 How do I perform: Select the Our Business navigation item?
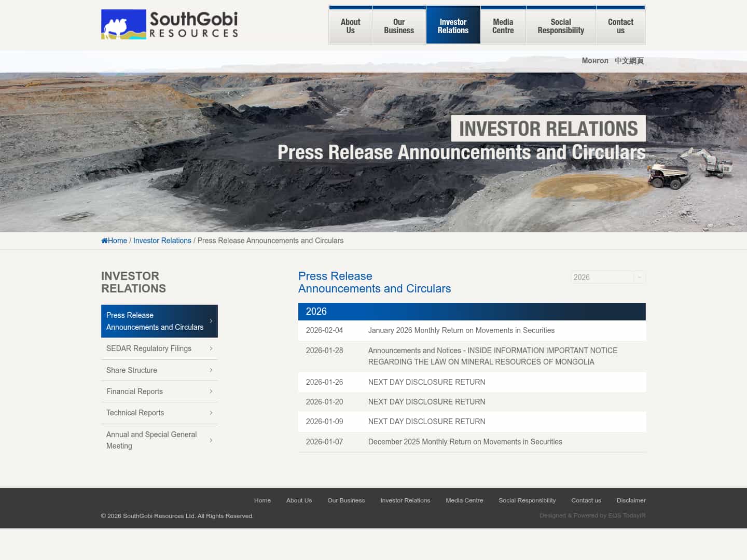[x=398, y=26]
